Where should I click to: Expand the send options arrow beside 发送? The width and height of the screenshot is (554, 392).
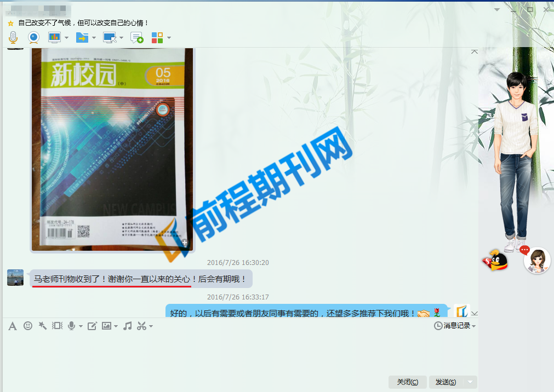[x=470, y=382]
